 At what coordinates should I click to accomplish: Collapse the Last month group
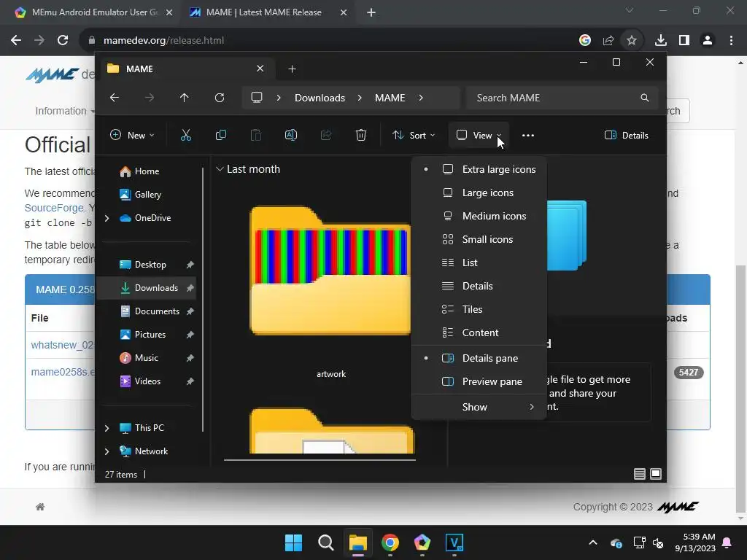click(220, 169)
